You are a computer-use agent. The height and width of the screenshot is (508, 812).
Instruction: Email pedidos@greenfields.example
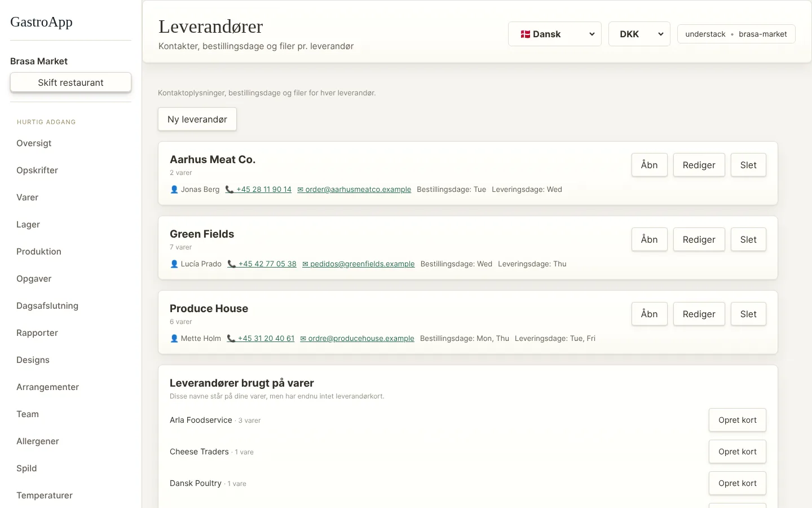[x=359, y=264]
